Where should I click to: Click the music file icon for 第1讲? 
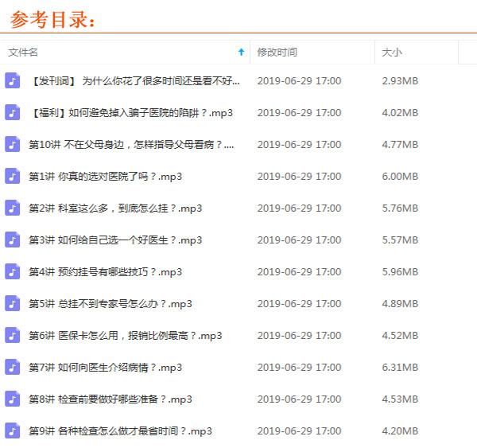point(12,176)
